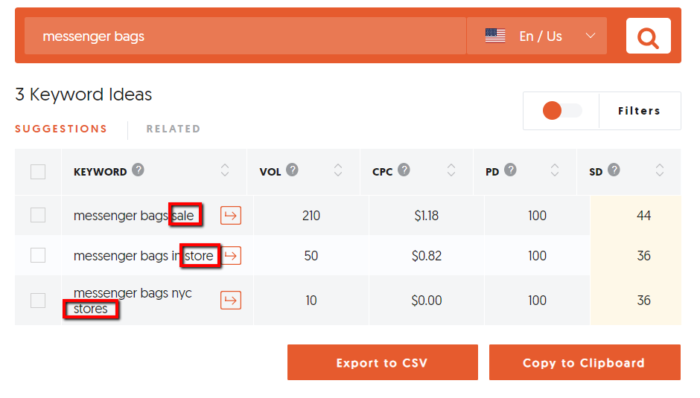This screenshot has width=700, height=398.
Task: Open arrow icon for messenger bags sale
Action: click(x=231, y=216)
